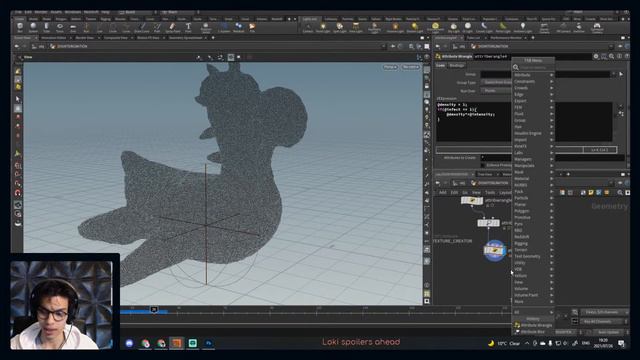Viewport: 640px width, 360px height.
Task: Select the Camera shelf tool
Action: pyautogui.click(x=308, y=28)
